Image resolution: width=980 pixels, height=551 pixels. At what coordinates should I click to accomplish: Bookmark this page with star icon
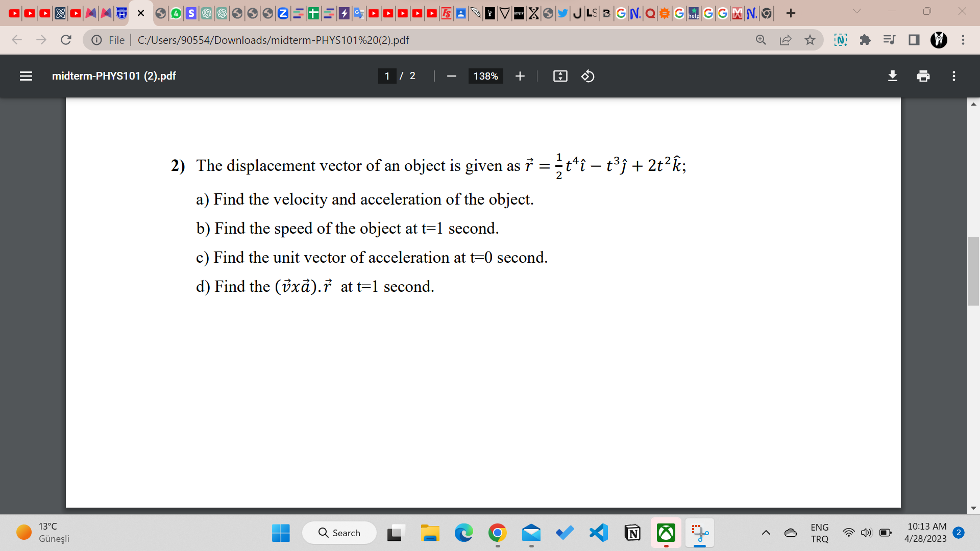click(810, 40)
